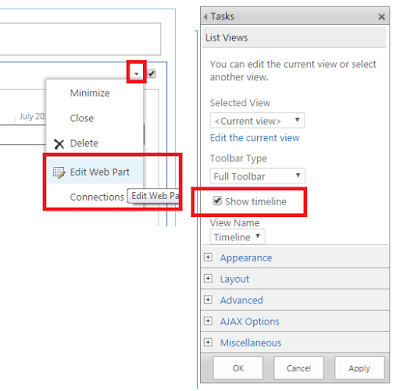
Task: Expand the Layout section plus icon
Action: pos(208,278)
